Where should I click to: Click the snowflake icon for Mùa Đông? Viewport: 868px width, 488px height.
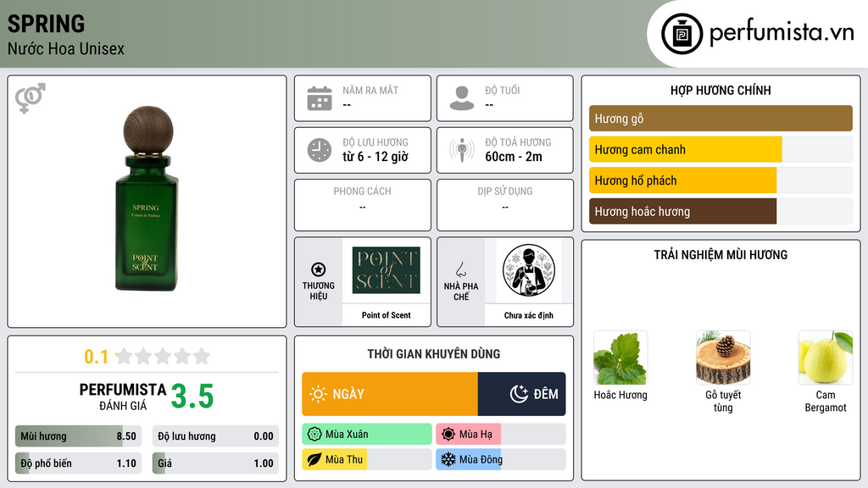pyautogui.click(x=448, y=459)
